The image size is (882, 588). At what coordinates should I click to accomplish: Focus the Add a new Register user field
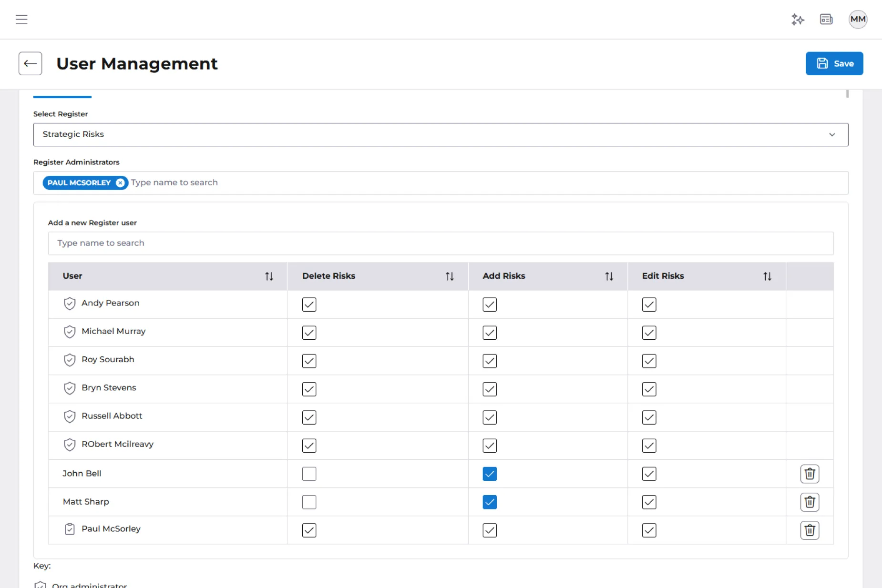point(441,243)
